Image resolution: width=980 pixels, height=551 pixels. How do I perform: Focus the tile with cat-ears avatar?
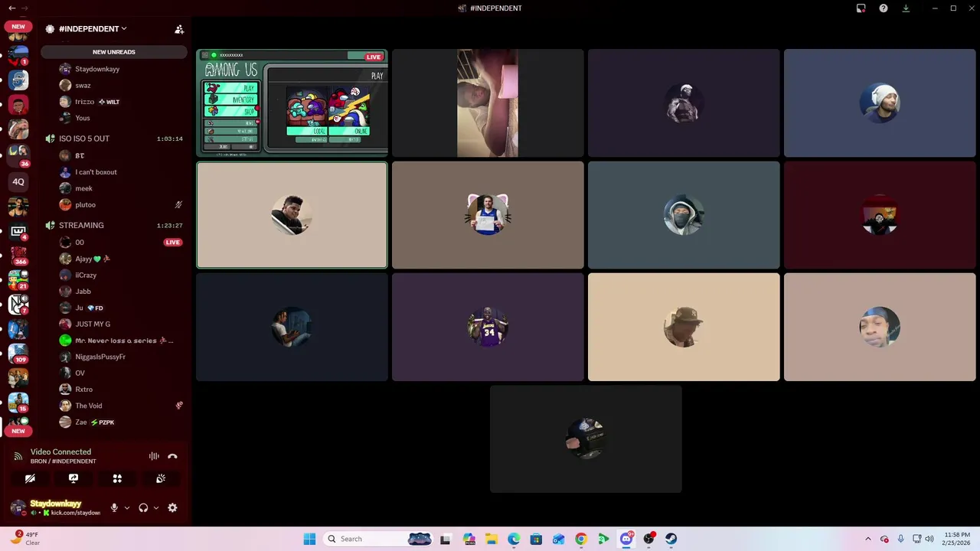[488, 215]
